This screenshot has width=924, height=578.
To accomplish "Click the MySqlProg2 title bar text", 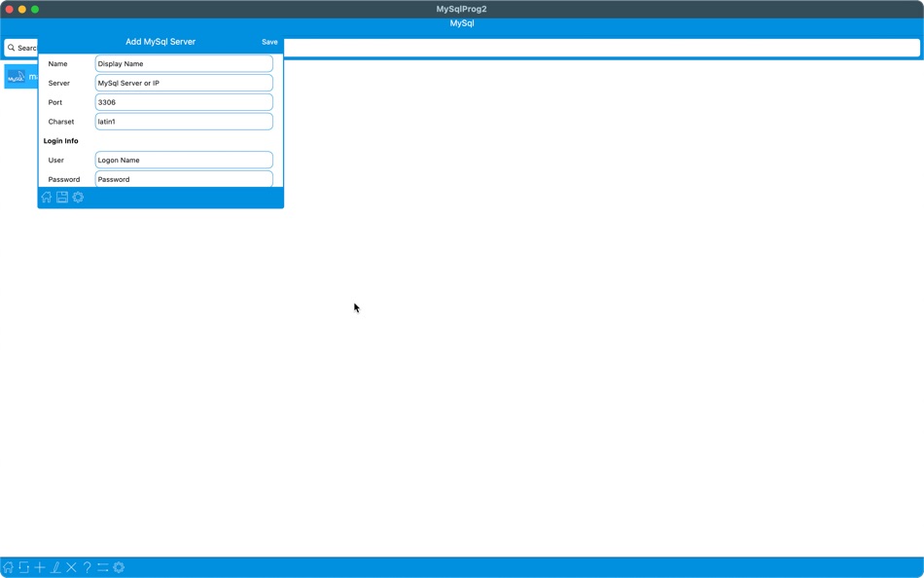I will [461, 8].
